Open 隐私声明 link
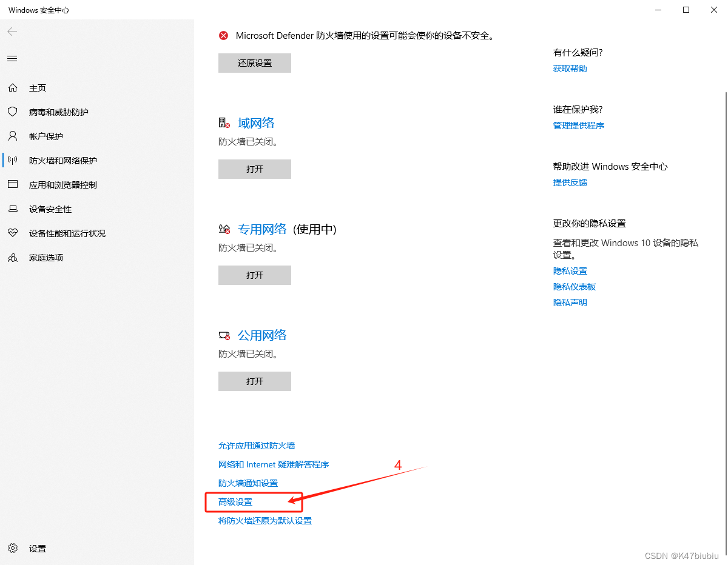The width and height of the screenshot is (728, 565). pos(570,303)
